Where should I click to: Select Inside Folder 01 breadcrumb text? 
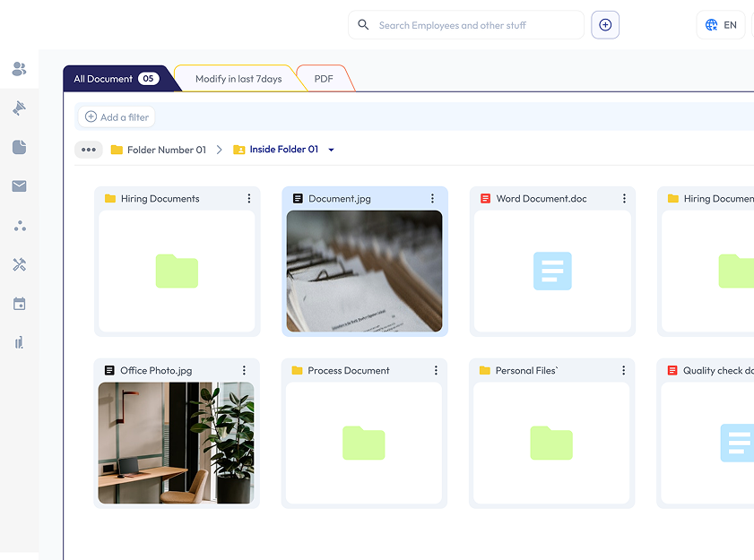coord(284,150)
